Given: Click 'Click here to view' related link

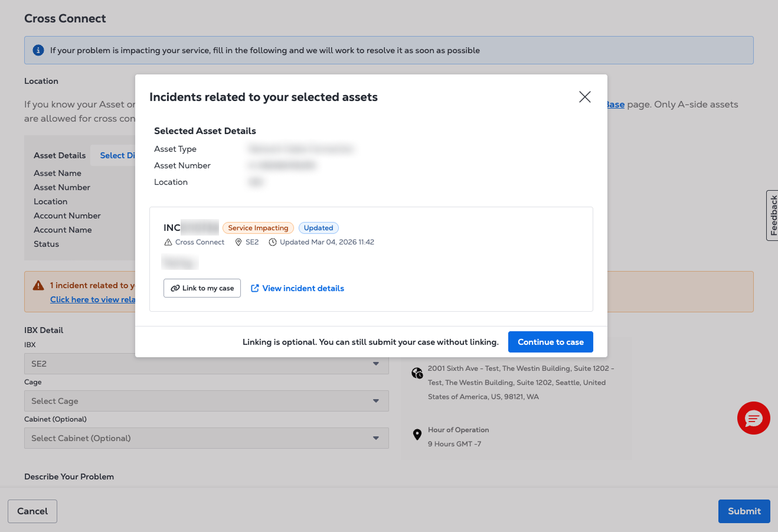Looking at the screenshot, I should point(93,299).
